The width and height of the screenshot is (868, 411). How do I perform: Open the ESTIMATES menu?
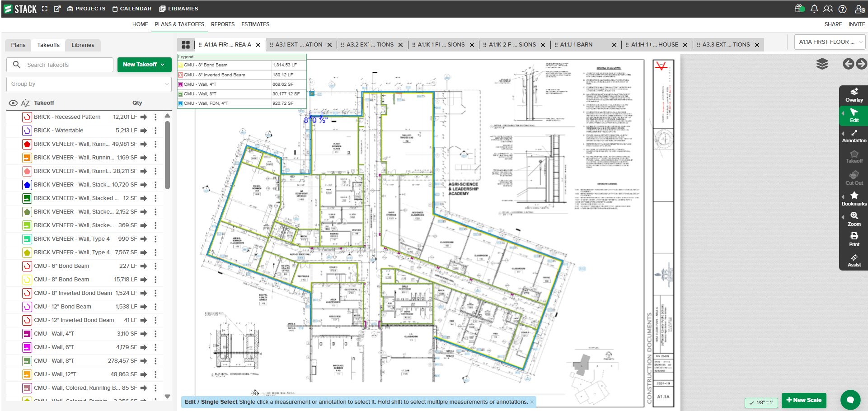click(255, 24)
